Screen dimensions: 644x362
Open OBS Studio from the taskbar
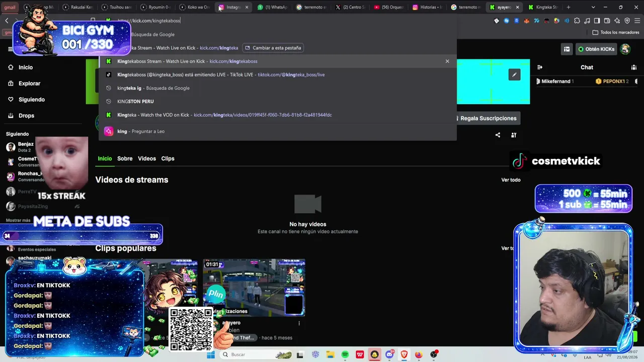point(434,354)
